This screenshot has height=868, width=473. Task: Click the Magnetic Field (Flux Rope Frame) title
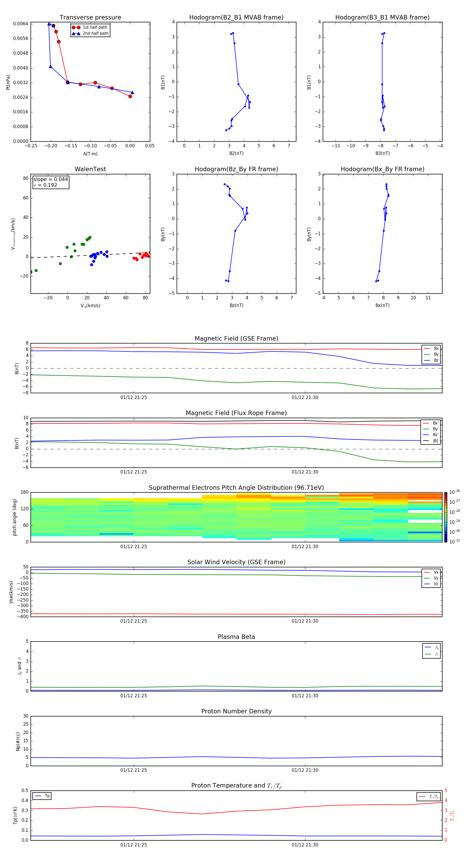236,413
